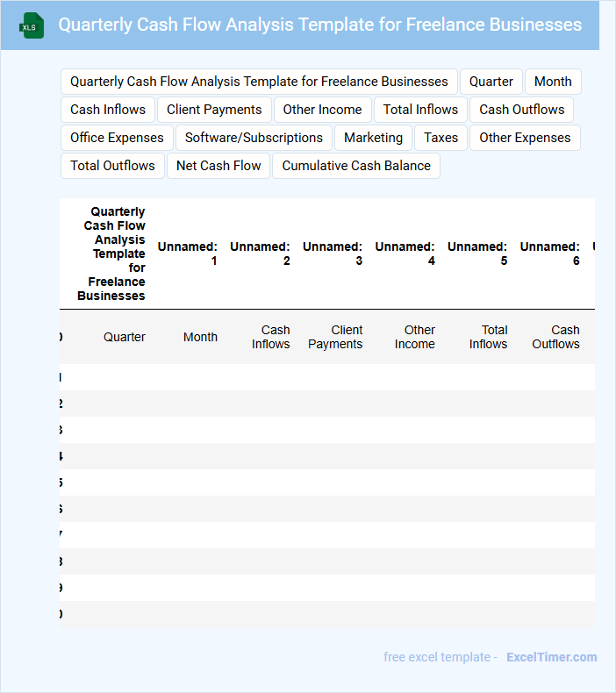Choose the Total Outflows tag

pyautogui.click(x=112, y=166)
